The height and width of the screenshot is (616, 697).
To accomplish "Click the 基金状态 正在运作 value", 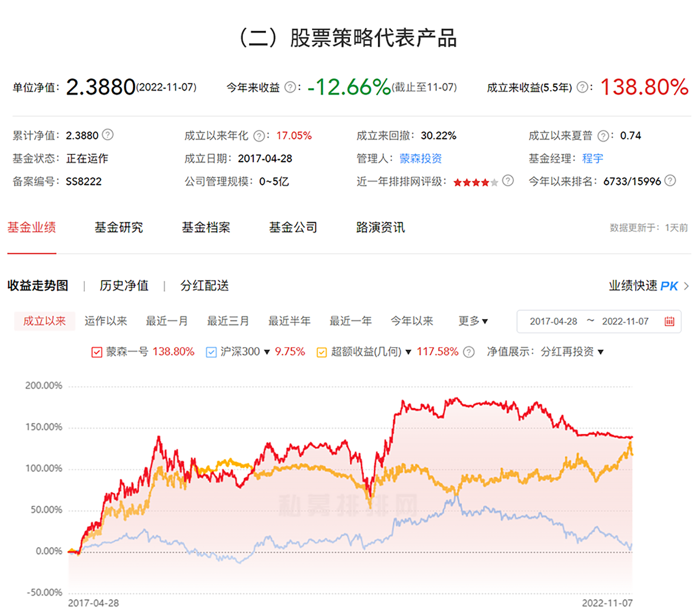I will click(x=87, y=159).
